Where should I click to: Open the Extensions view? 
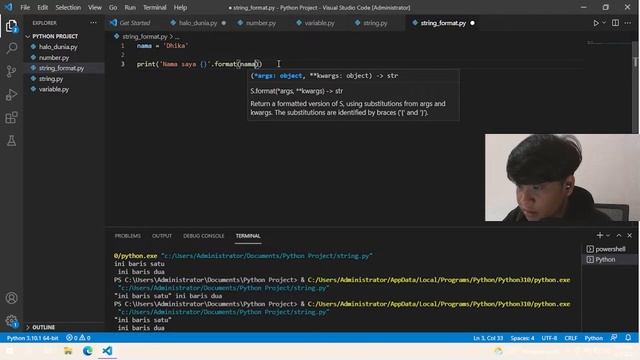[11, 118]
